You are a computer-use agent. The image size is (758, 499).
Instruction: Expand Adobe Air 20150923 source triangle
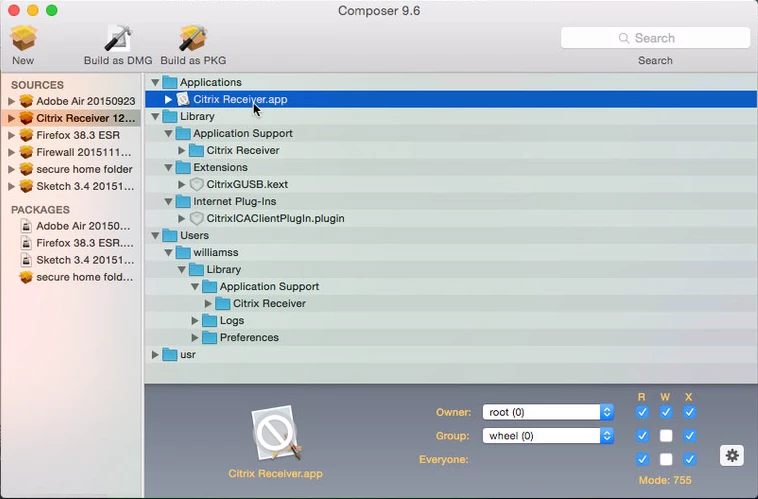[11, 101]
